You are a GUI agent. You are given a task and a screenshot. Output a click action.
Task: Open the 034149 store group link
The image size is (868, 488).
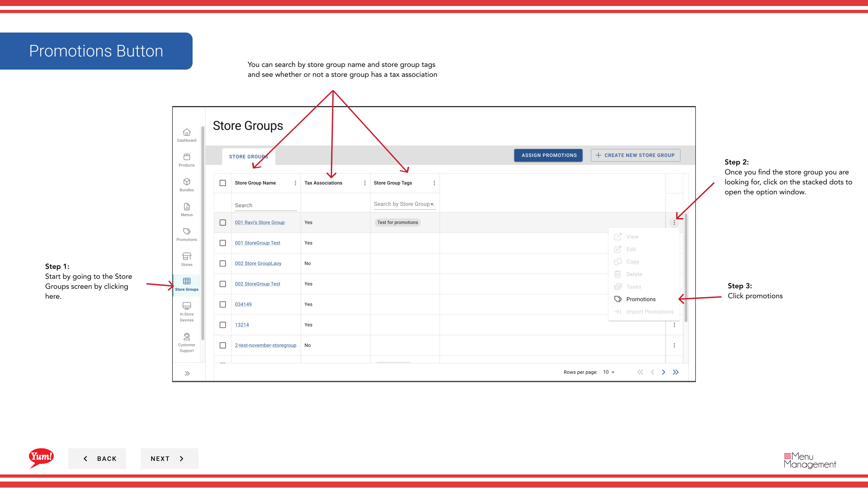(243, 304)
